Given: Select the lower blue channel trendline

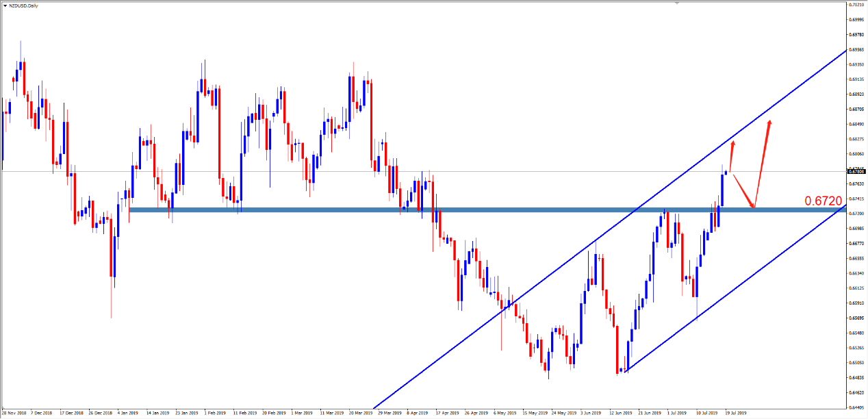Looking at the screenshot, I should tap(753, 274).
